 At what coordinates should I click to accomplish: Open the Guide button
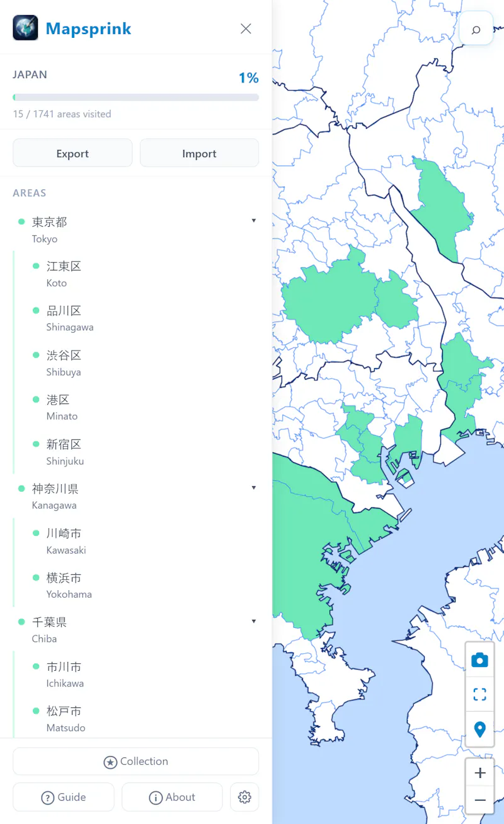63,797
